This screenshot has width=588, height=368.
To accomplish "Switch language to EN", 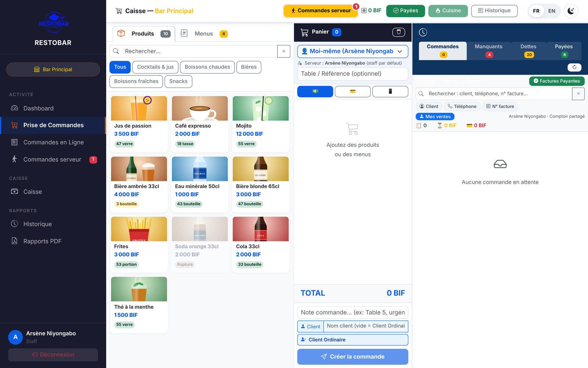I will pos(552,11).
